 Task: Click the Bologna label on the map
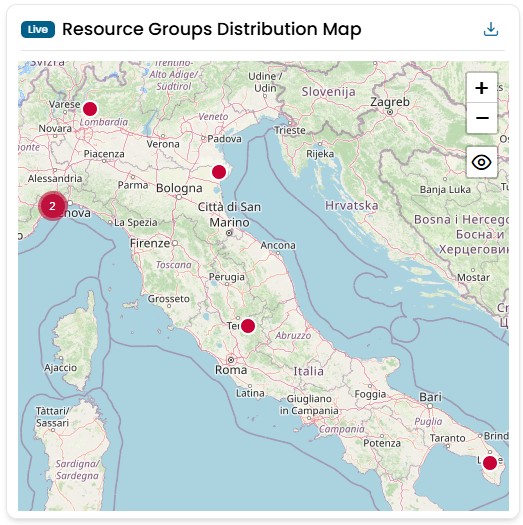[179, 188]
